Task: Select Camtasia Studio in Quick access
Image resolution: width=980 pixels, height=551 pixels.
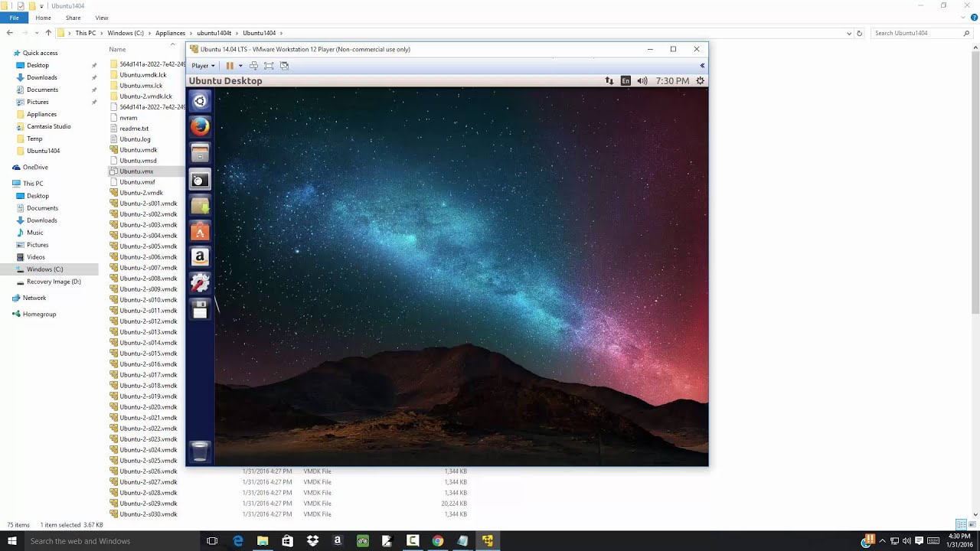Action: [49, 126]
